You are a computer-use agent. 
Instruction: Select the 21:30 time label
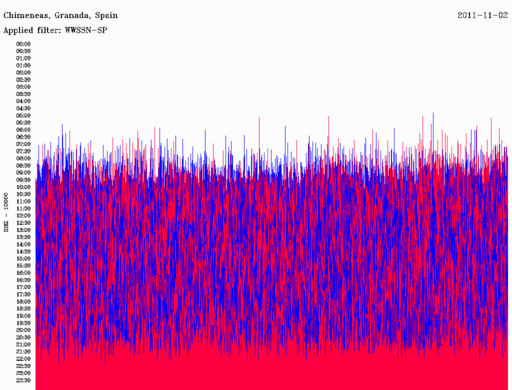pos(23,352)
